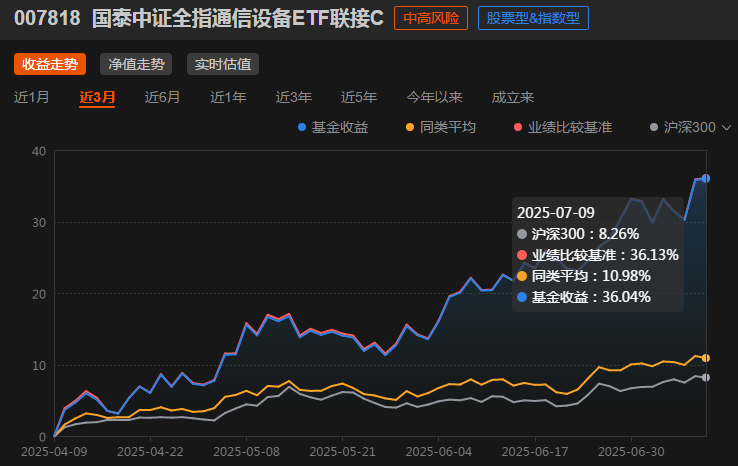Click the tooltip date 2025-07-09

click(556, 213)
